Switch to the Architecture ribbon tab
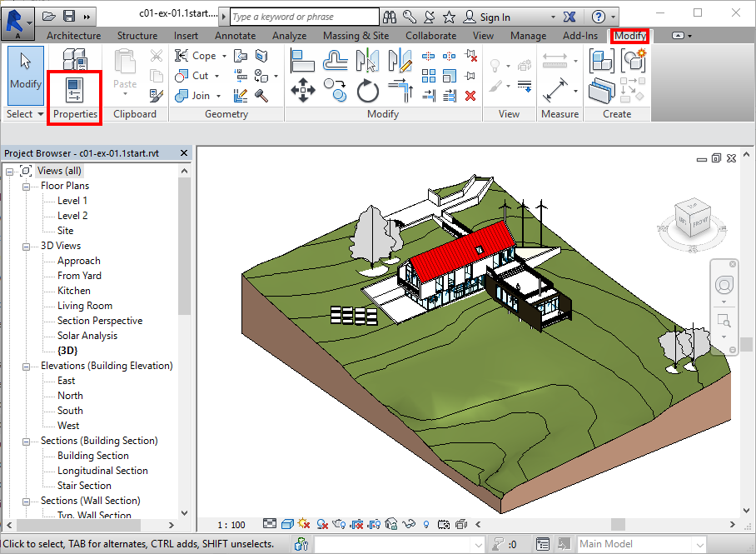 [x=73, y=36]
